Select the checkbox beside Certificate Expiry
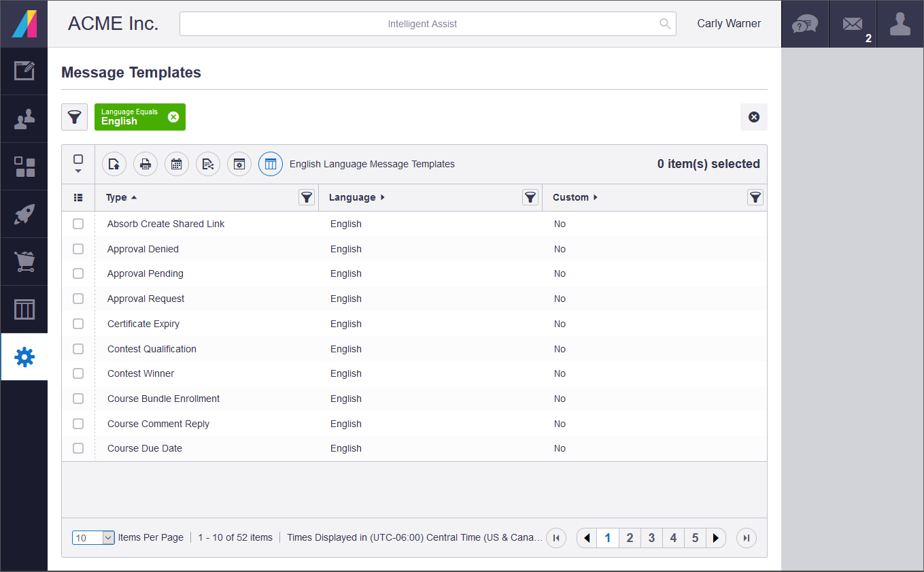 coord(78,324)
